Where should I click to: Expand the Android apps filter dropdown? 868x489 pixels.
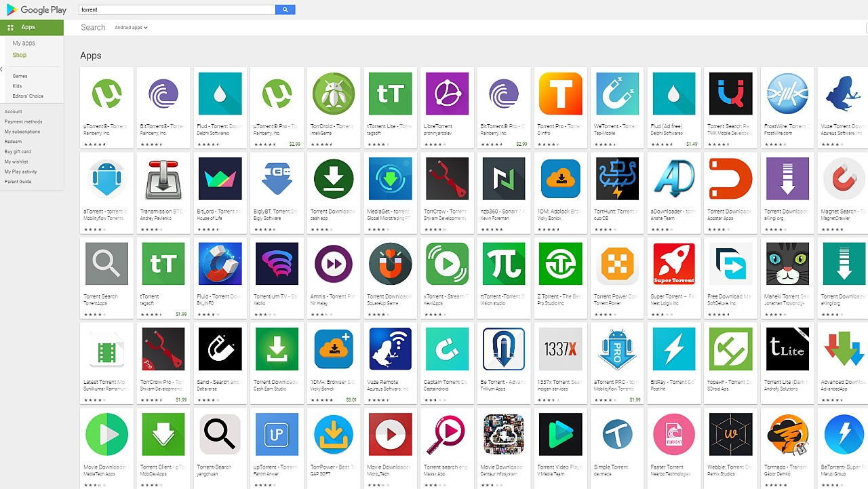click(131, 28)
